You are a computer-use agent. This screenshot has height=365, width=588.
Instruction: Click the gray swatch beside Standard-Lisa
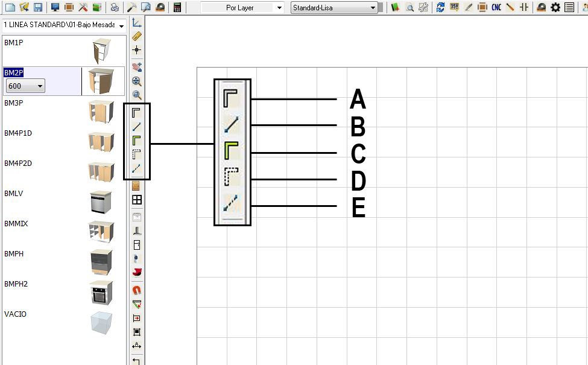point(381,7)
